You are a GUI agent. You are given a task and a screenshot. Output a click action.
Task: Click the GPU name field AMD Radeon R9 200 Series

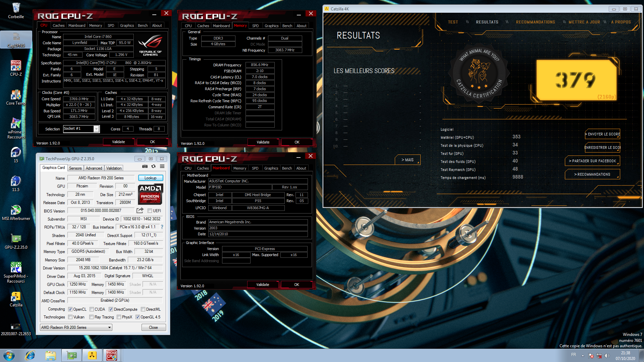point(101,178)
